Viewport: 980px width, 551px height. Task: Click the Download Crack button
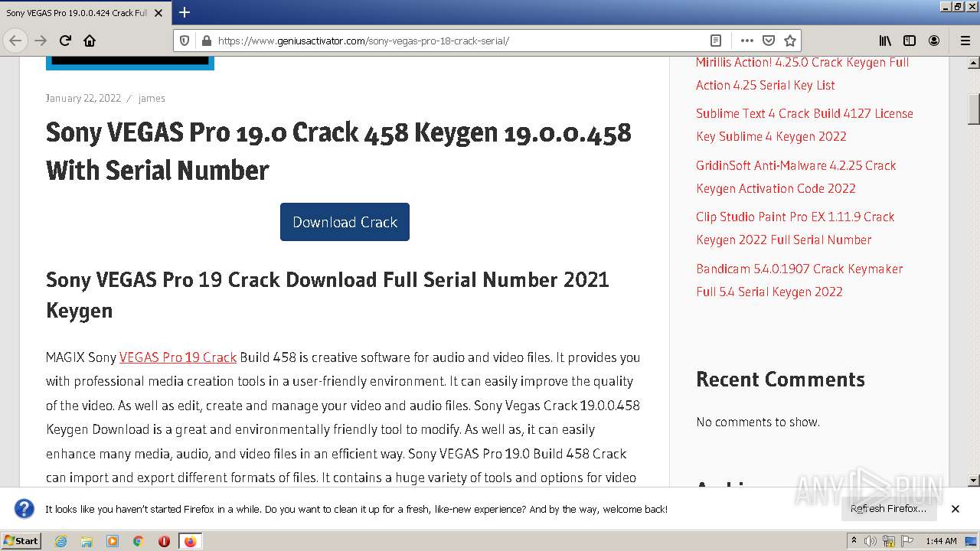click(x=345, y=222)
